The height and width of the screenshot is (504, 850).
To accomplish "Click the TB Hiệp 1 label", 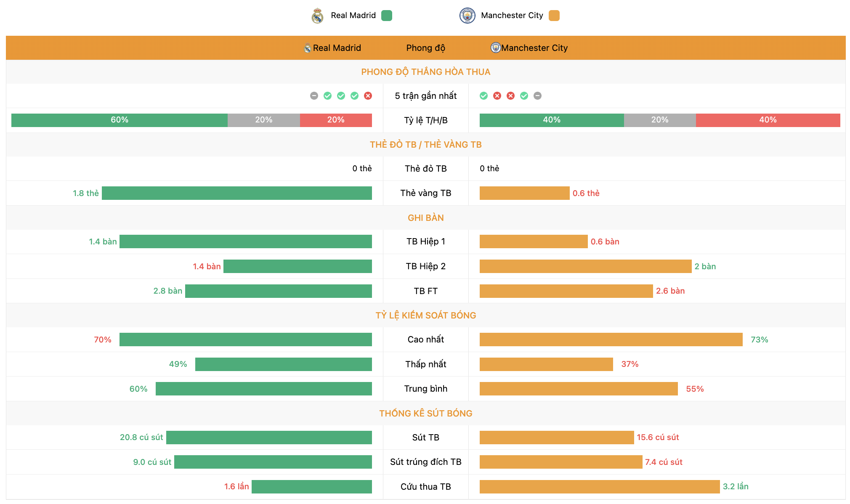I will [425, 241].
